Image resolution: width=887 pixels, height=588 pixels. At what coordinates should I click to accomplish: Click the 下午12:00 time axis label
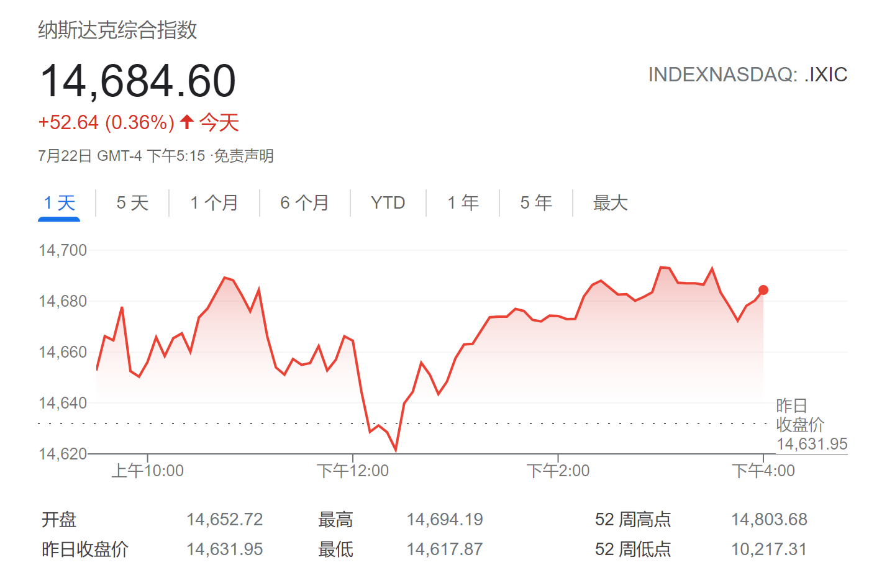[353, 471]
